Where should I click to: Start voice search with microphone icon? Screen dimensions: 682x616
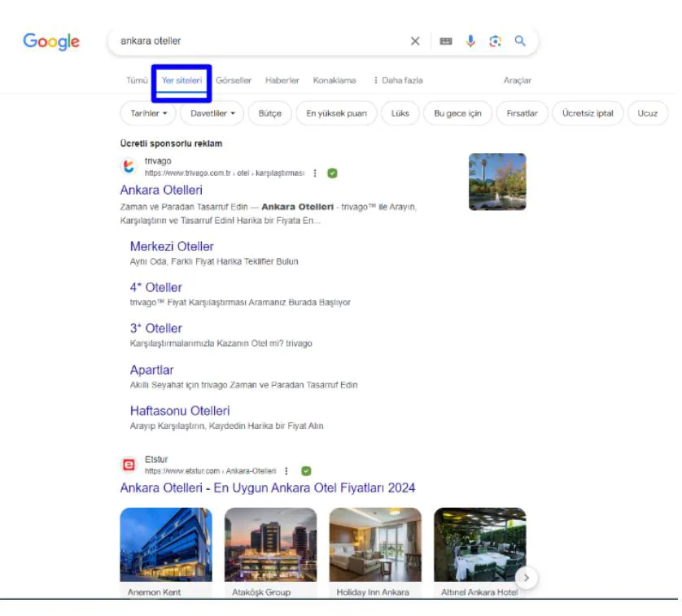click(470, 41)
